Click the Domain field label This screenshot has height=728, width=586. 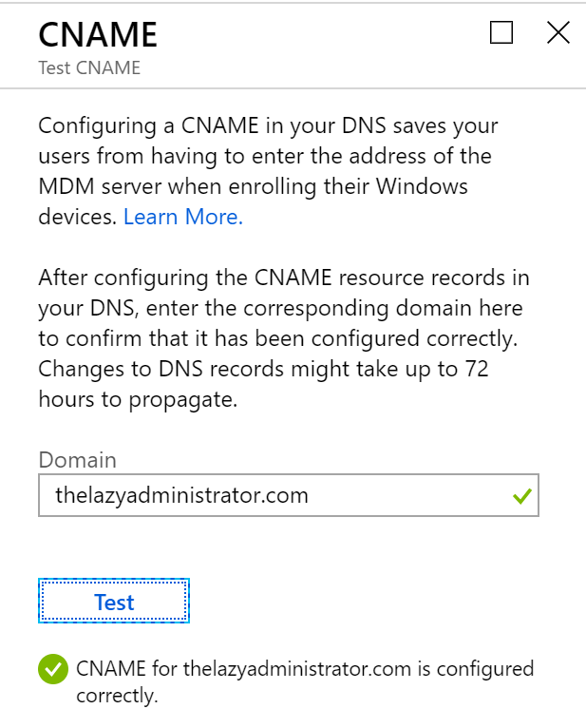click(x=78, y=460)
